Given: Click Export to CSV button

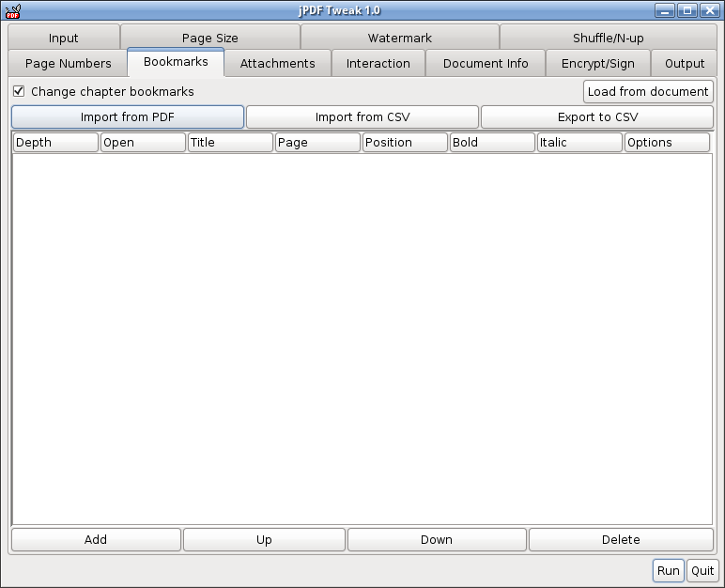Looking at the screenshot, I should click(597, 117).
